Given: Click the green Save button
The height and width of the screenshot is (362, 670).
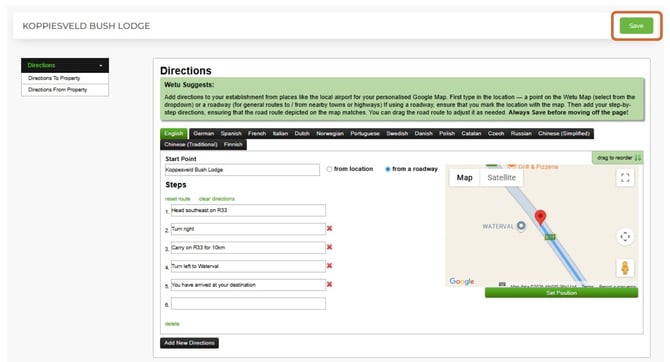Looking at the screenshot, I should coord(636,26).
